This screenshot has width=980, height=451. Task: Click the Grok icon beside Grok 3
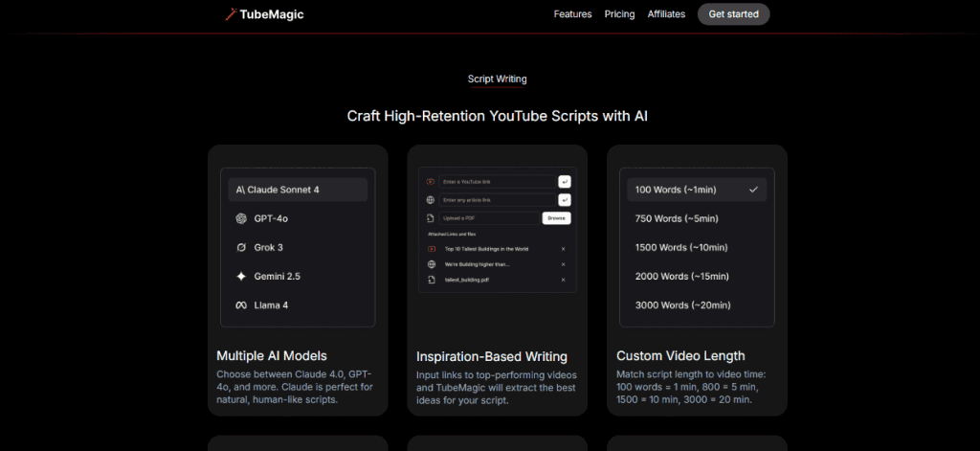tap(241, 248)
